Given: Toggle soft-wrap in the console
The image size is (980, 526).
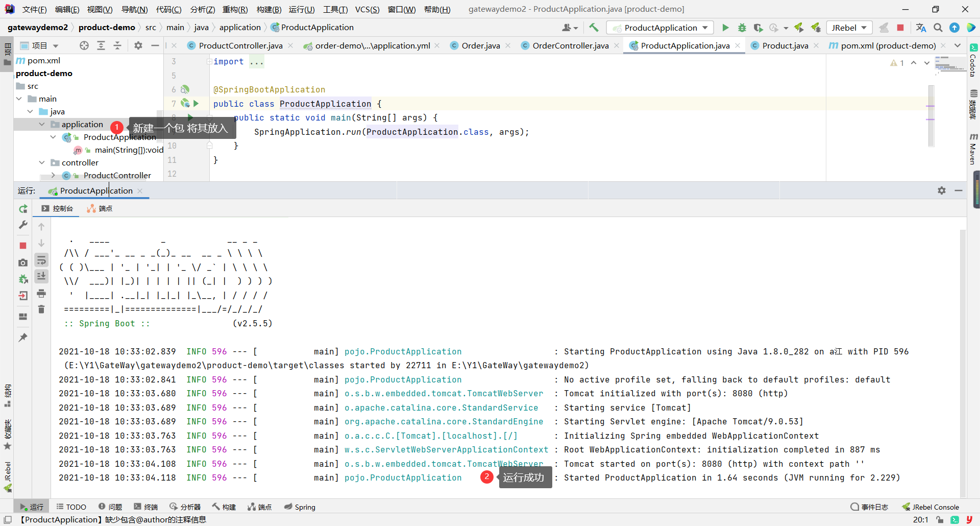Looking at the screenshot, I should pyautogui.click(x=41, y=260).
